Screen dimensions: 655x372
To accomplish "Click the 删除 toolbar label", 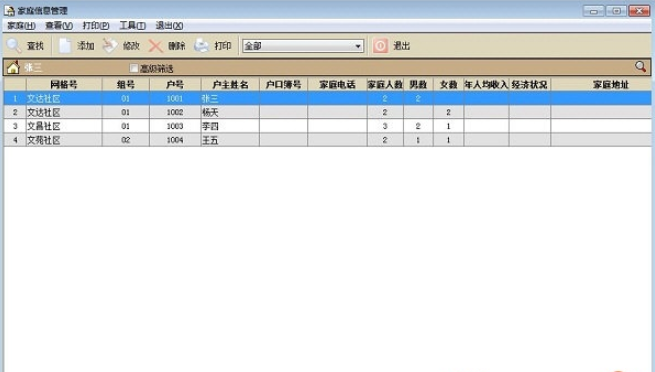I will pyautogui.click(x=177, y=46).
